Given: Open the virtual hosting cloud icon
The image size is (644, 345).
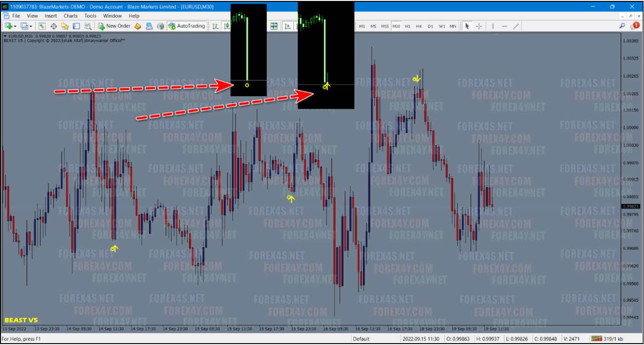Looking at the screenshot, I should click(149, 26).
